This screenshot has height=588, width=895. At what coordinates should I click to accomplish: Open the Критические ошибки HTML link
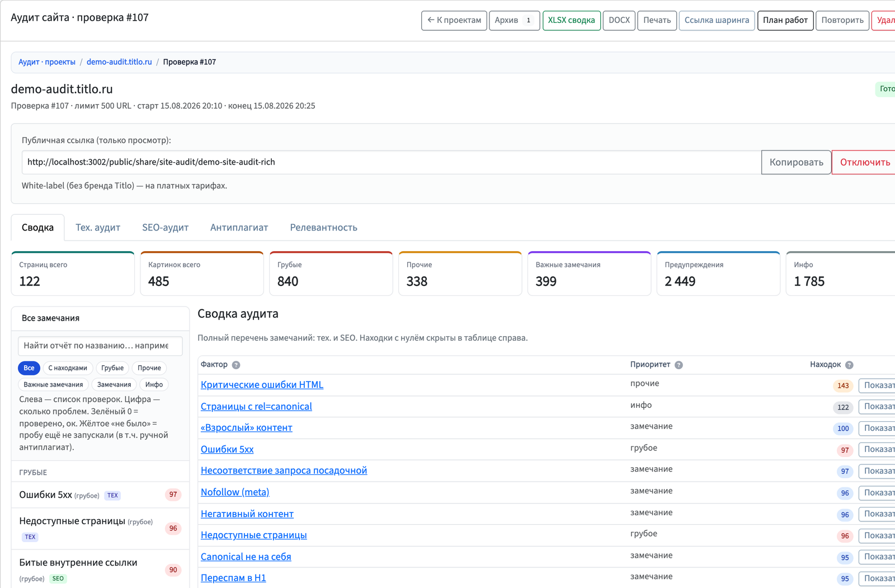[x=262, y=385]
